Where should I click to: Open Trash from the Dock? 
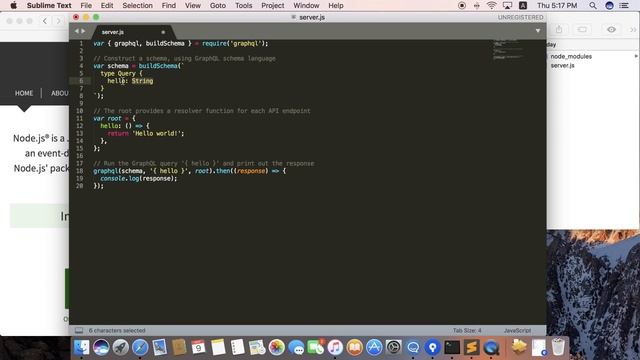click(558, 347)
